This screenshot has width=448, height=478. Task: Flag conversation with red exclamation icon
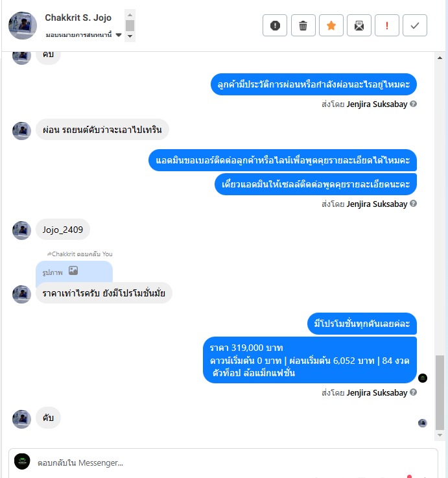(x=387, y=25)
